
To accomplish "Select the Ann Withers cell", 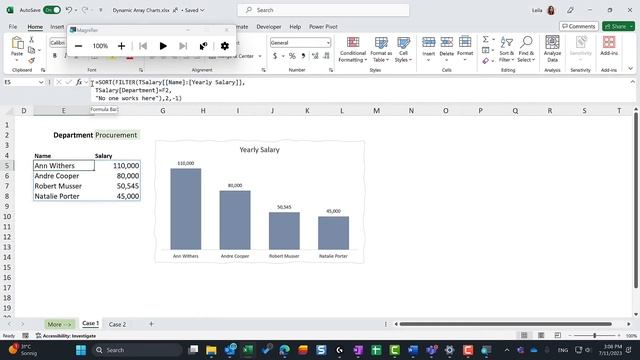I will [64, 166].
